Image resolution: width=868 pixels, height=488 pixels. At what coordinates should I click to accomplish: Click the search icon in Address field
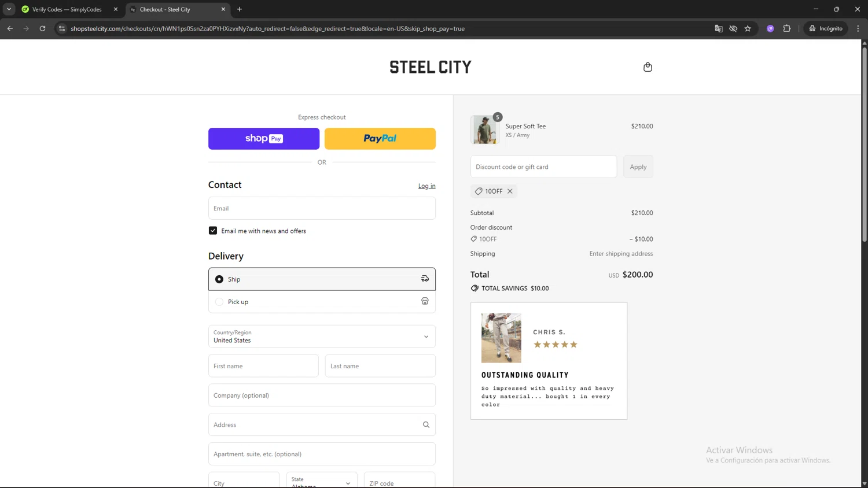point(426,424)
